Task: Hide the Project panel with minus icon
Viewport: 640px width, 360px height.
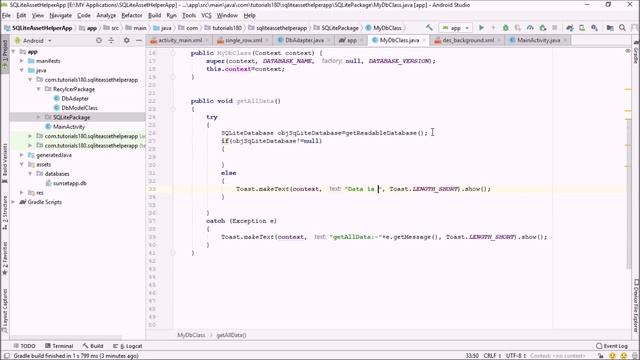Action: (139, 40)
